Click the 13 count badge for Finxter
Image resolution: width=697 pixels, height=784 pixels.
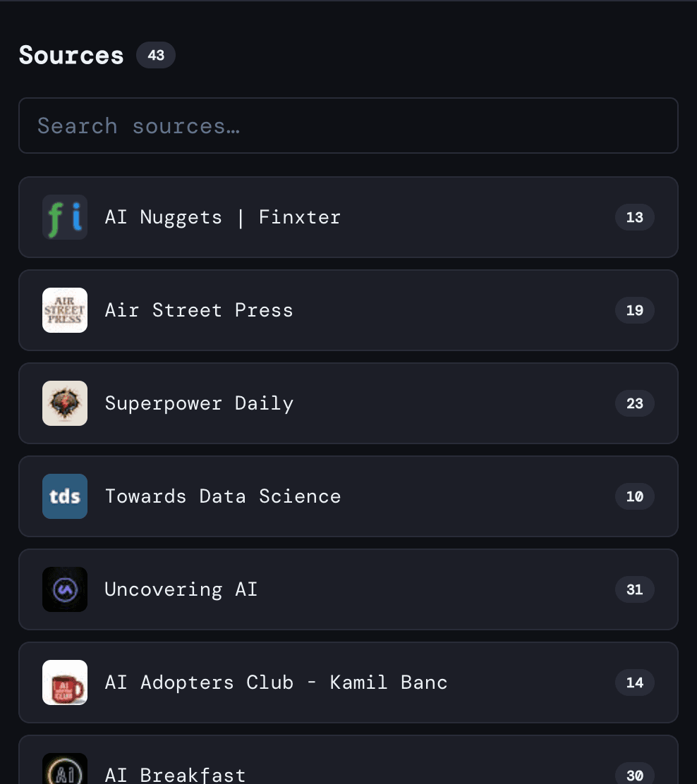[634, 217]
